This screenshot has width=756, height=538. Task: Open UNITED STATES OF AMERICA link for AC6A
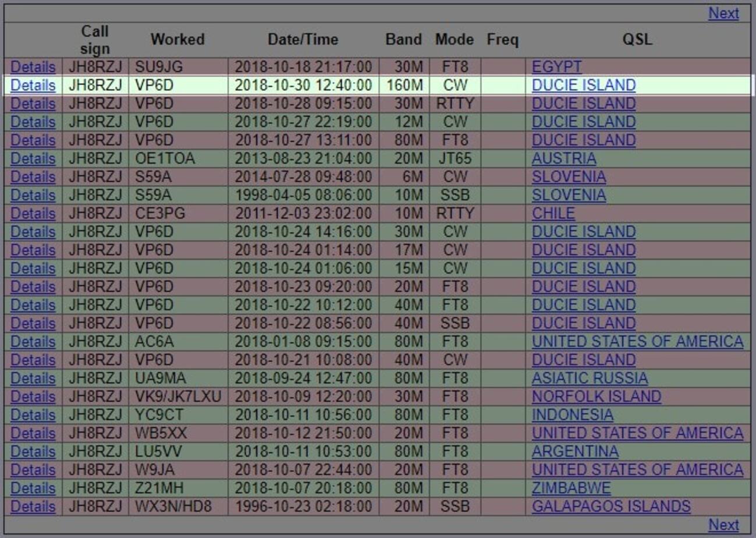tap(637, 342)
